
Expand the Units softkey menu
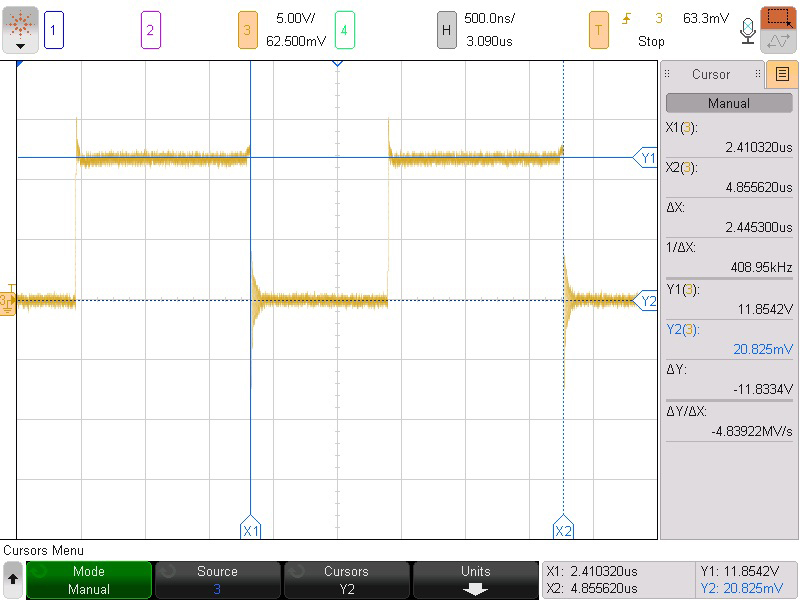tap(475, 580)
